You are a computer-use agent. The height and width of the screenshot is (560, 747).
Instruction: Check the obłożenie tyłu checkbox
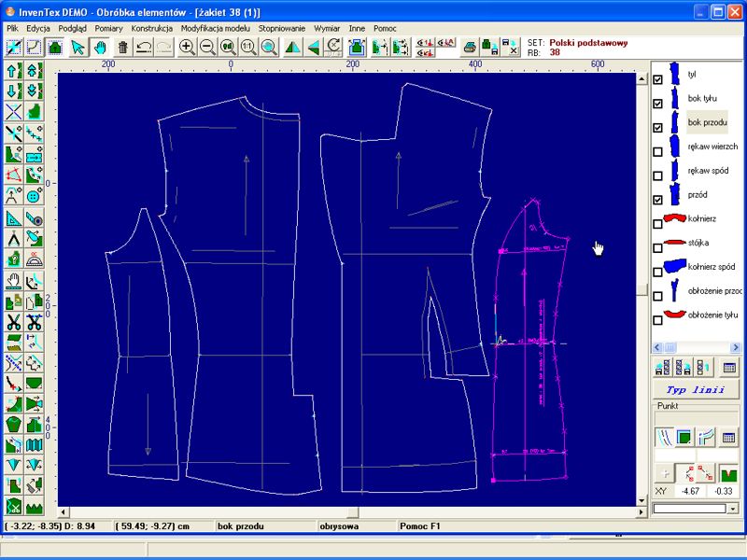tap(658, 320)
